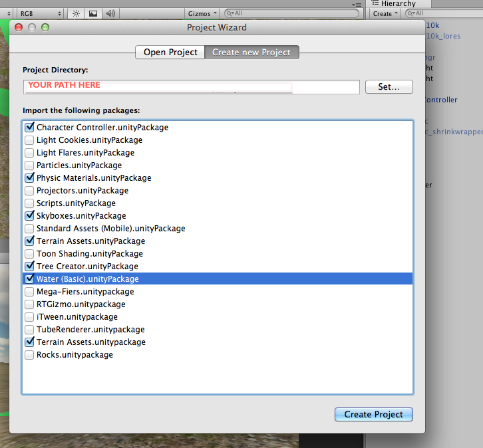Open the Gizmos dropdown
The image size is (483, 448).
pyautogui.click(x=202, y=13)
